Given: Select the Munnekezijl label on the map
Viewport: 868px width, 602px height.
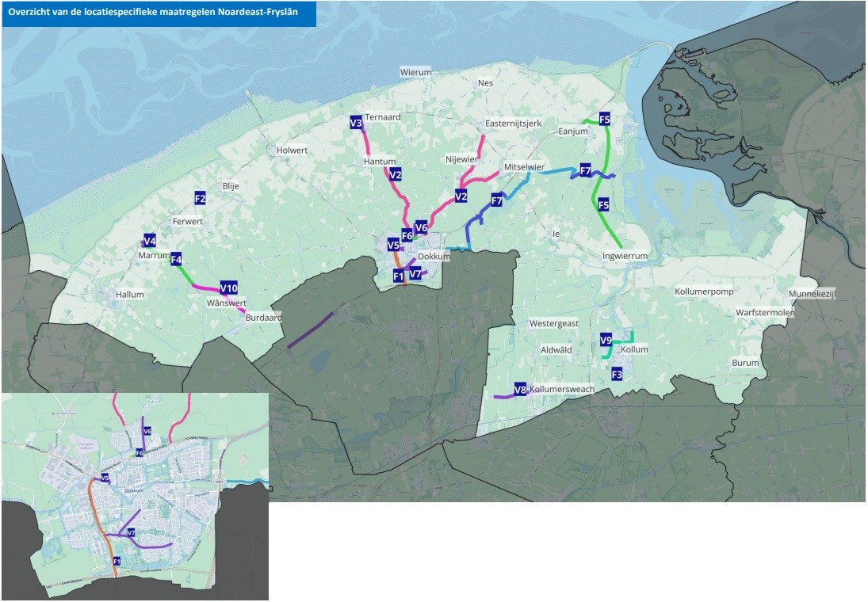Looking at the screenshot, I should pyautogui.click(x=813, y=295).
